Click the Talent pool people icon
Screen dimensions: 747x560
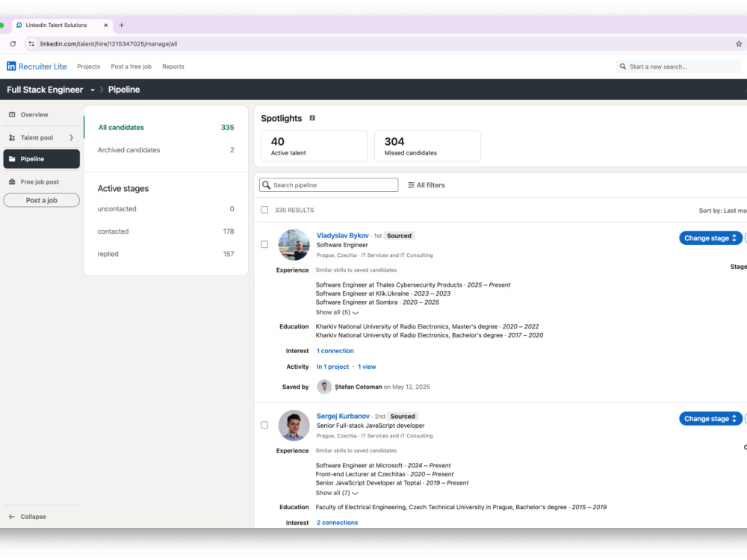coord(12,137)
